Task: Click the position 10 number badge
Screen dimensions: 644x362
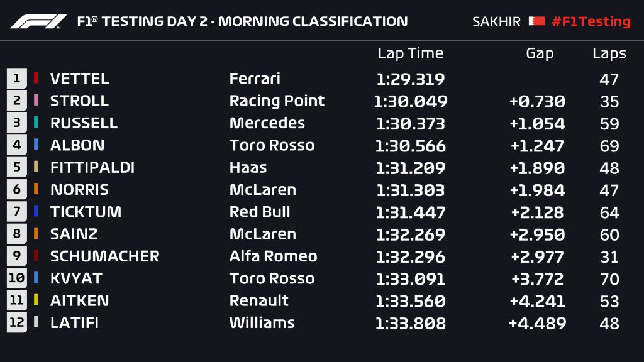Action: (17, 278)
